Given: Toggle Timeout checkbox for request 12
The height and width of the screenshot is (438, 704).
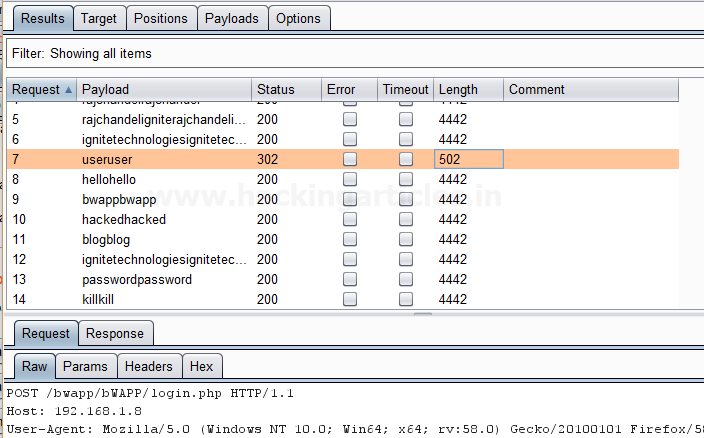Looking at the screenshot, I should click(406, 259).
